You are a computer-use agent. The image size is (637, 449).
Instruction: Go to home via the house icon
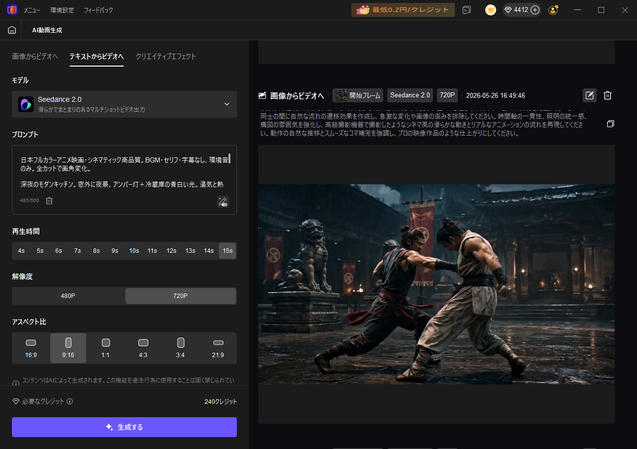point(12,30)
